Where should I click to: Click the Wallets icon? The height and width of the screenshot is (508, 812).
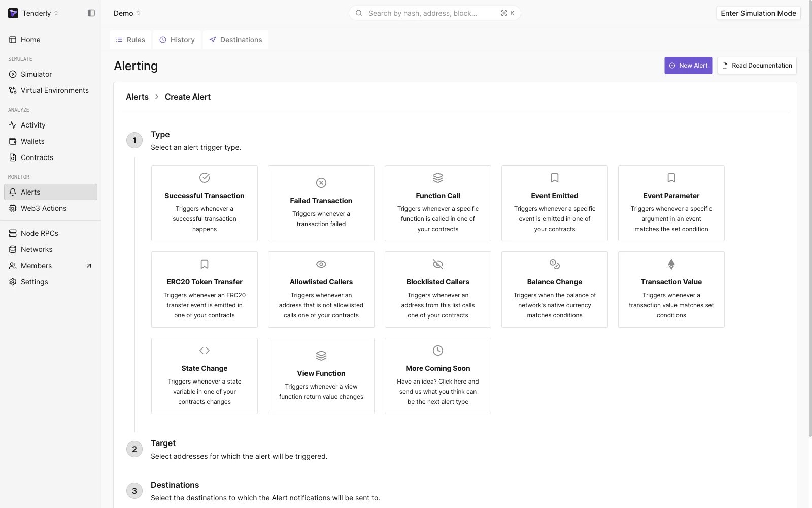pos(13,141)
